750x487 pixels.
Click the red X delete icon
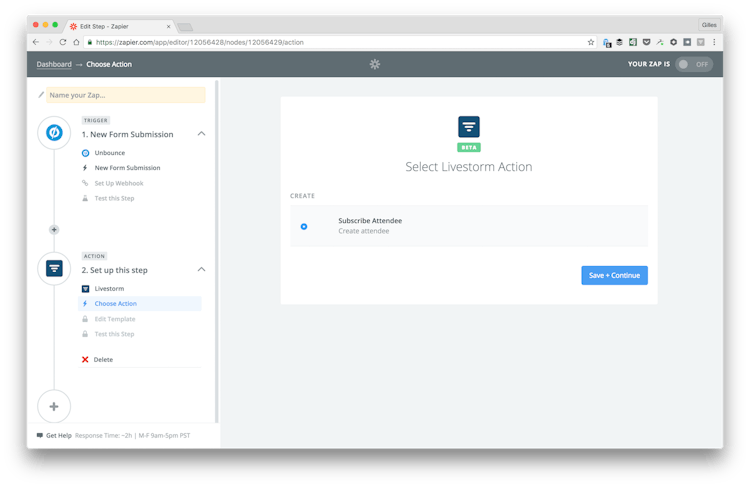[85, 359]
